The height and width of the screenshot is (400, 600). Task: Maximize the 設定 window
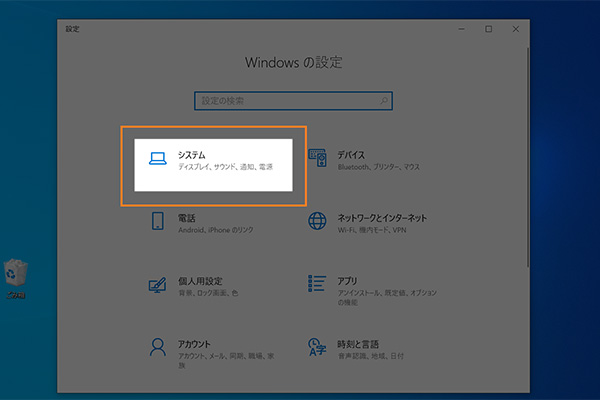point(489,29)
